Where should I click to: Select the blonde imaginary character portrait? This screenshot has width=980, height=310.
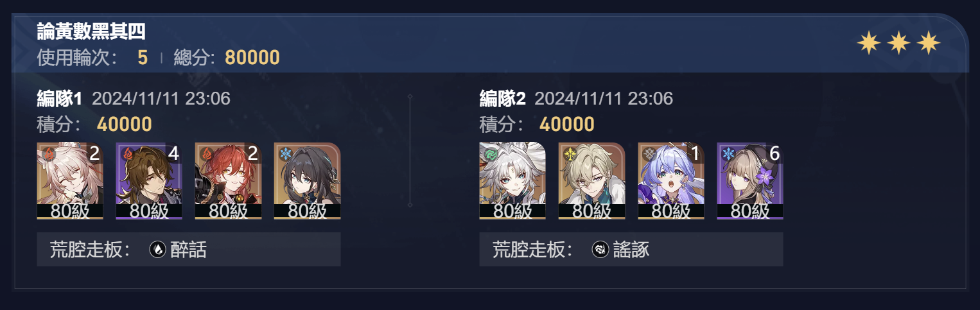tap(591, 180)
